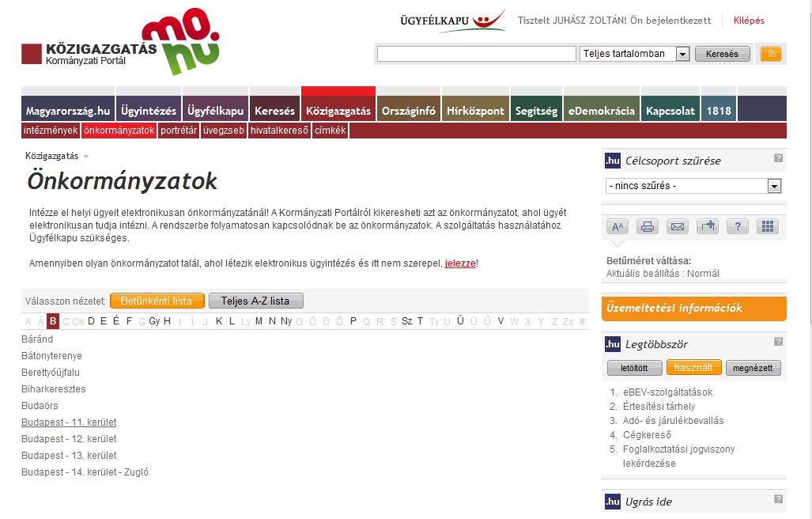
Task: Click the print page icon
Action: (x=648, y=227)
